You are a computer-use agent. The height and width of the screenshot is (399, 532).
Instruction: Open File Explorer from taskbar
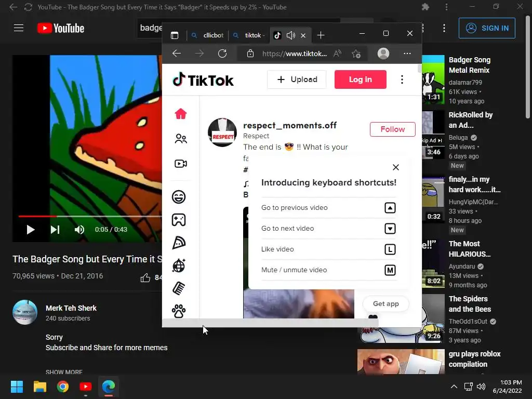coord(39,387)
